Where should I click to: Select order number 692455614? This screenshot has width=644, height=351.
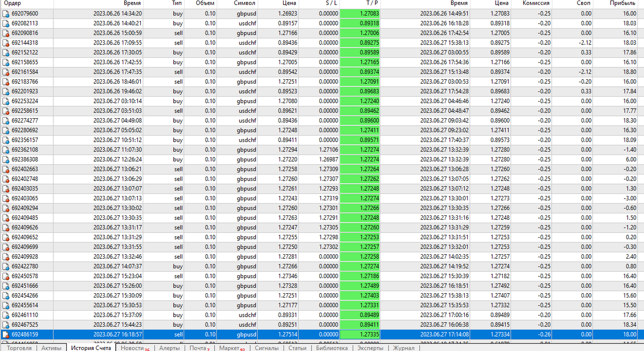point(25,306)
